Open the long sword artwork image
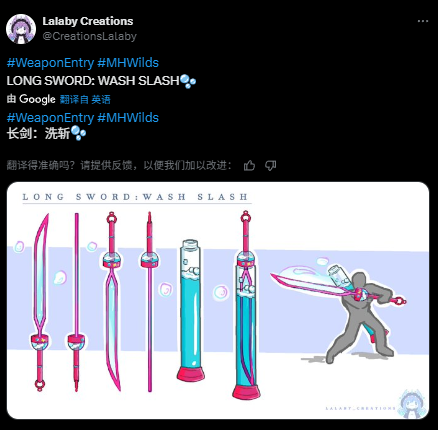 pyautogui.click(x=218, y=300)
